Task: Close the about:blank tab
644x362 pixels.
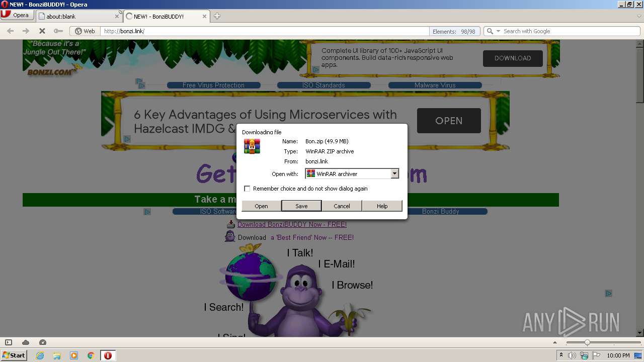Action: coord(117,16)
